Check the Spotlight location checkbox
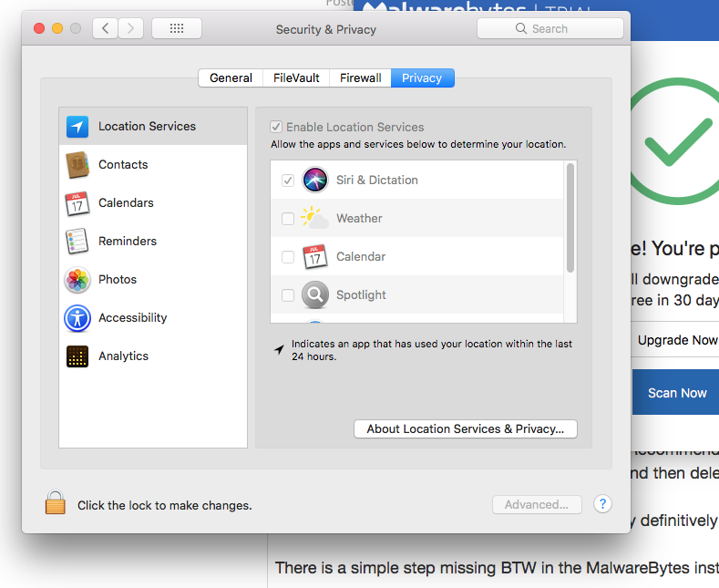The height and width of the screenshot is (588, 719). point(287,295)
